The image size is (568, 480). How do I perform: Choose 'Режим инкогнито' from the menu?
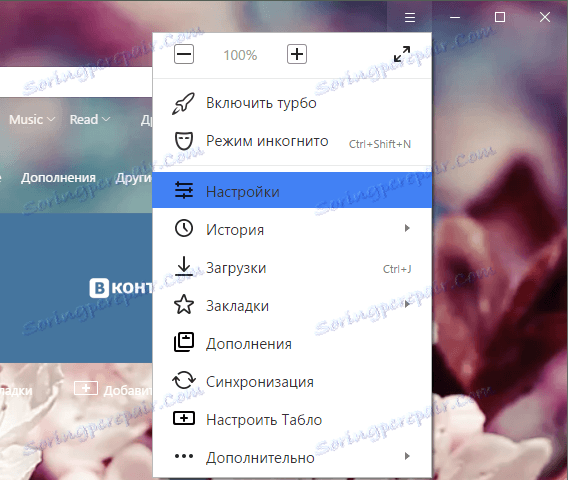[292, 141]
